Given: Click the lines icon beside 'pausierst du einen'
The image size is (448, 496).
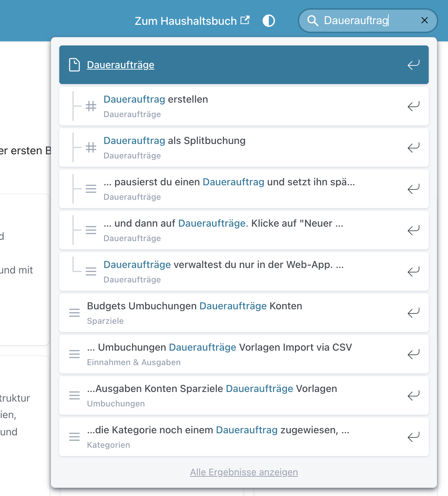Looking at the screenshot, I should coord(91,189).
